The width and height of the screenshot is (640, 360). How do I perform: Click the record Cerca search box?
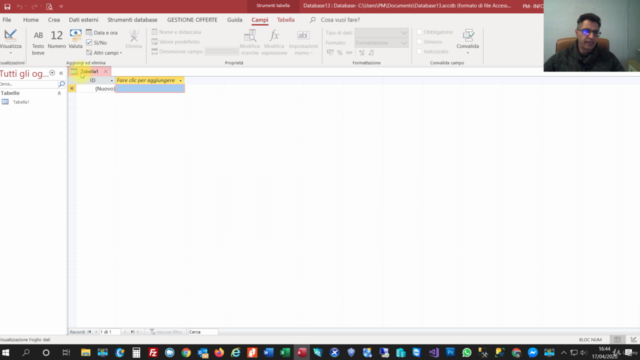(x=202, y=332)
